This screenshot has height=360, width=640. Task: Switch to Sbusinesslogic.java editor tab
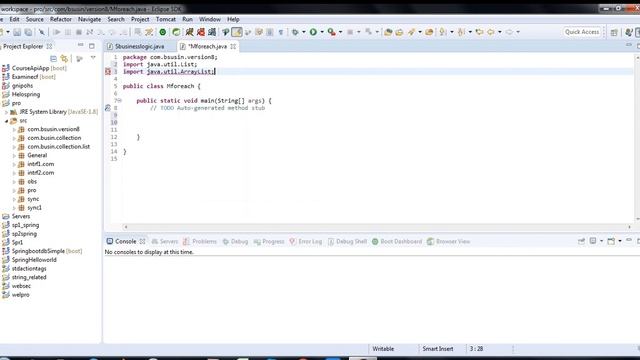pos(139,47)
